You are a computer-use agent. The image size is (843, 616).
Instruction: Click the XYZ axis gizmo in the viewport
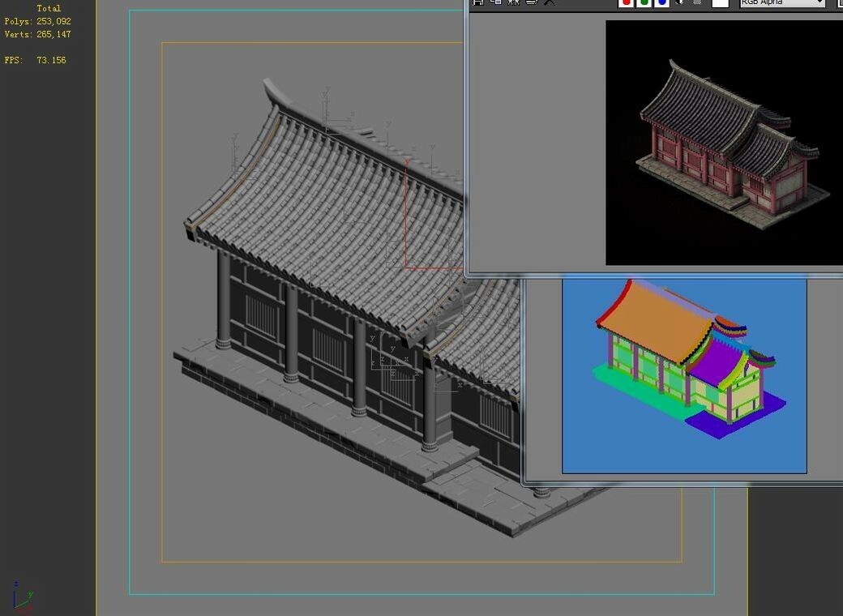[x=23, y=597]
